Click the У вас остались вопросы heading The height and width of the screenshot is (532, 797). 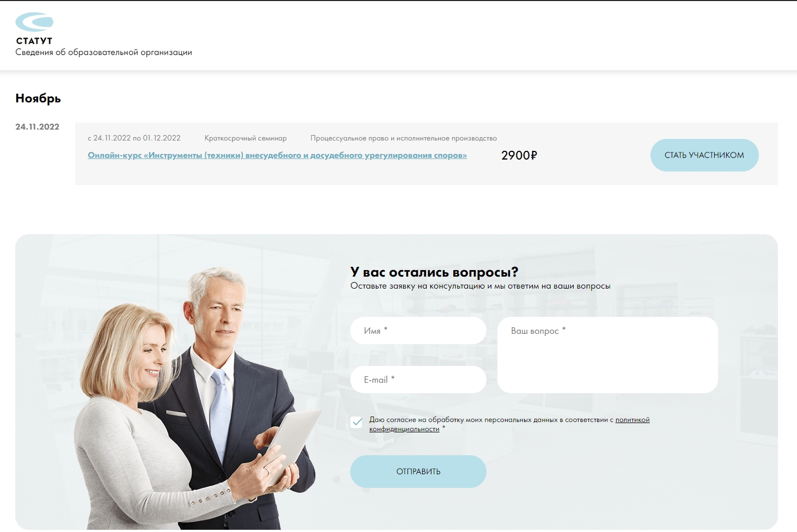(x=434, y=272)
